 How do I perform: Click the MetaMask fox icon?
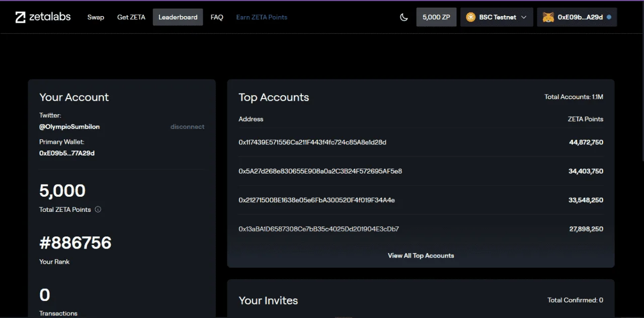pyautogui.click(x=548, y=17)
